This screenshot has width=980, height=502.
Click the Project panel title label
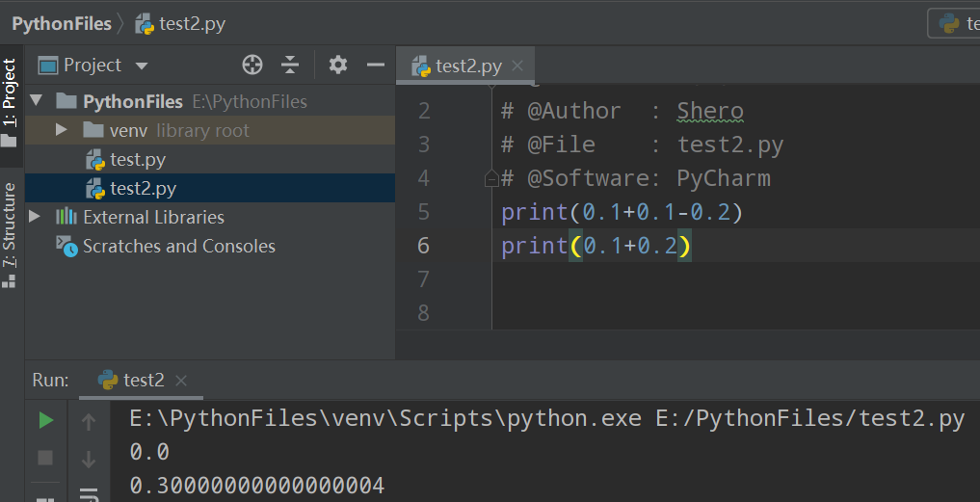(x=93, y=65)
